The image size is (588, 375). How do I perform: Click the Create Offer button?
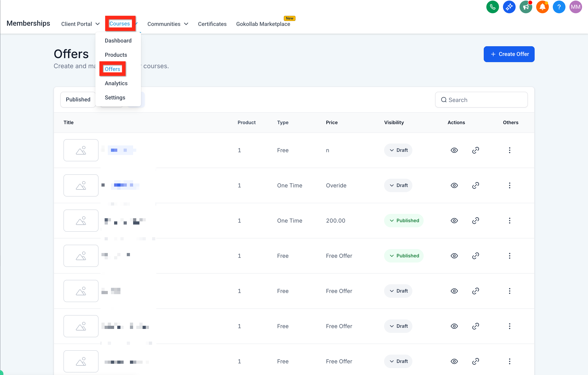(509, 54)
